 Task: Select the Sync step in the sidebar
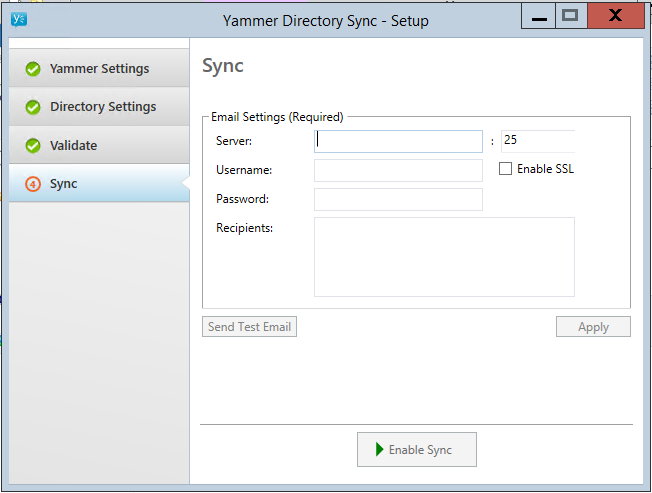pyautogui.click(x=64, y=184)
